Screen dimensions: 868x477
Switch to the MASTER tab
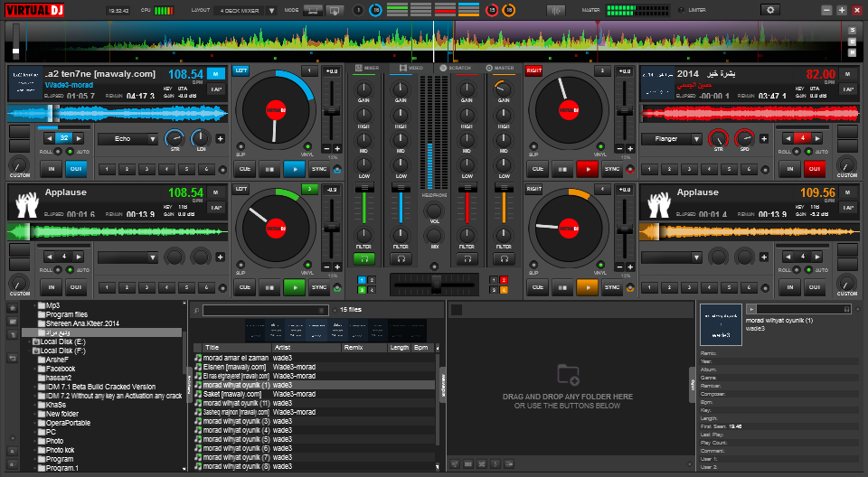500,68
